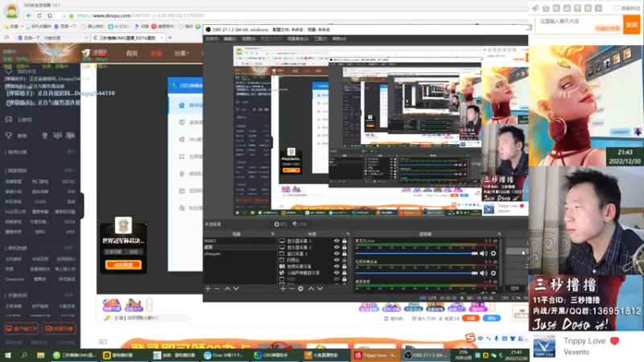Screen dimensions: 644x362
Task: Open the OBS source 滤镜 filters button
Action: pyautogui.click(x=299, y=224)
